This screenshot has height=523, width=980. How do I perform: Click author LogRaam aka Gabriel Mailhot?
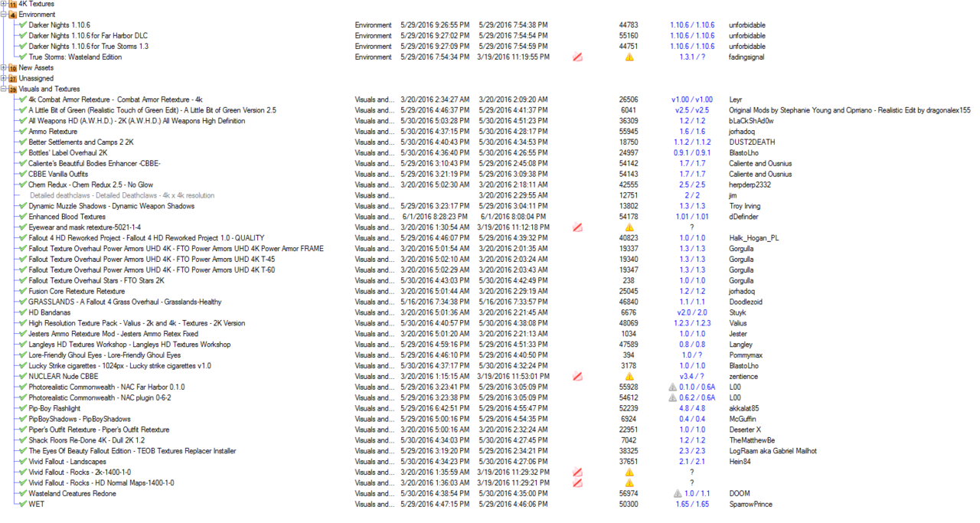(773, 451)
